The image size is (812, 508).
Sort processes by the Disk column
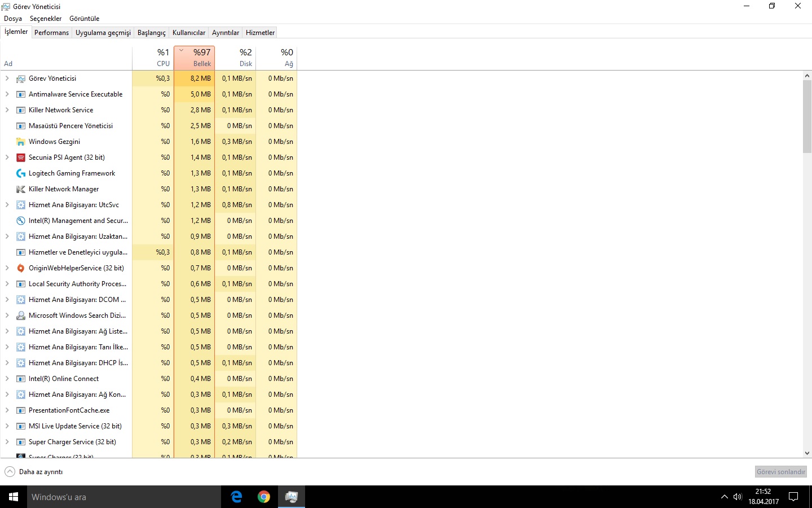pos(235,58)
